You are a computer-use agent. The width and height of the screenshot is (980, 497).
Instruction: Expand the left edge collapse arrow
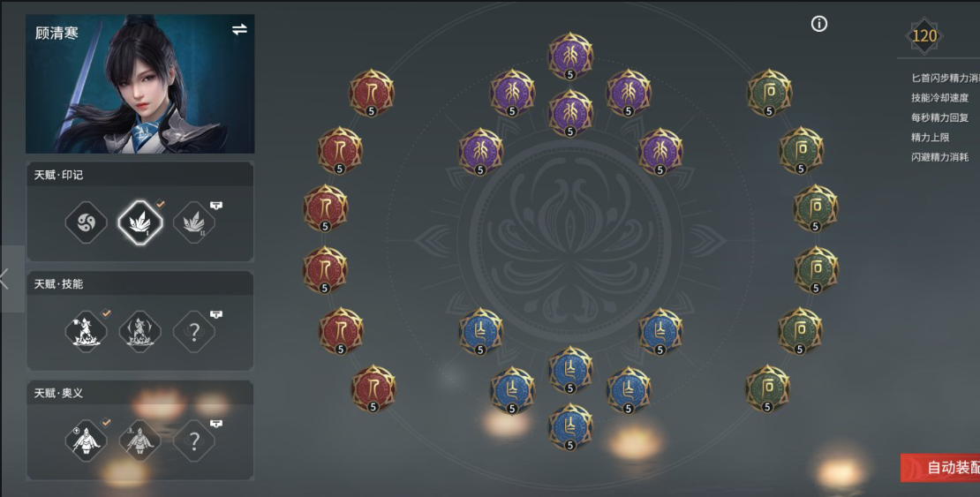click(6, 279)
